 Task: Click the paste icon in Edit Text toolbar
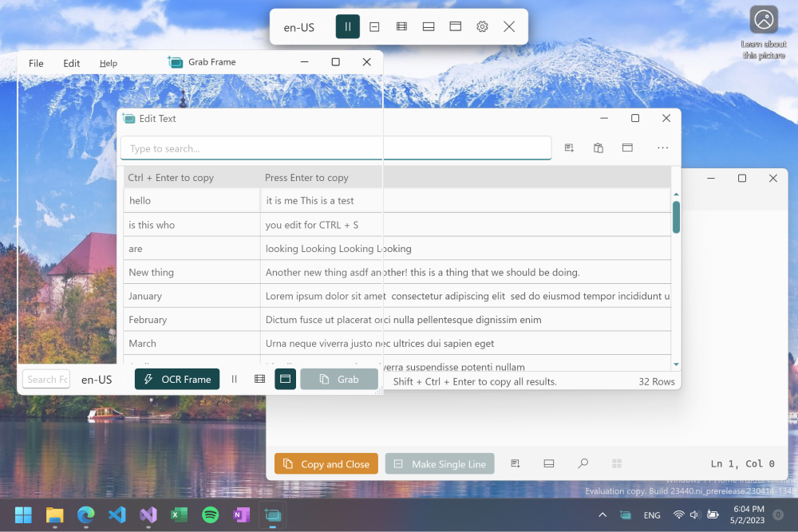tap(598, 148)
